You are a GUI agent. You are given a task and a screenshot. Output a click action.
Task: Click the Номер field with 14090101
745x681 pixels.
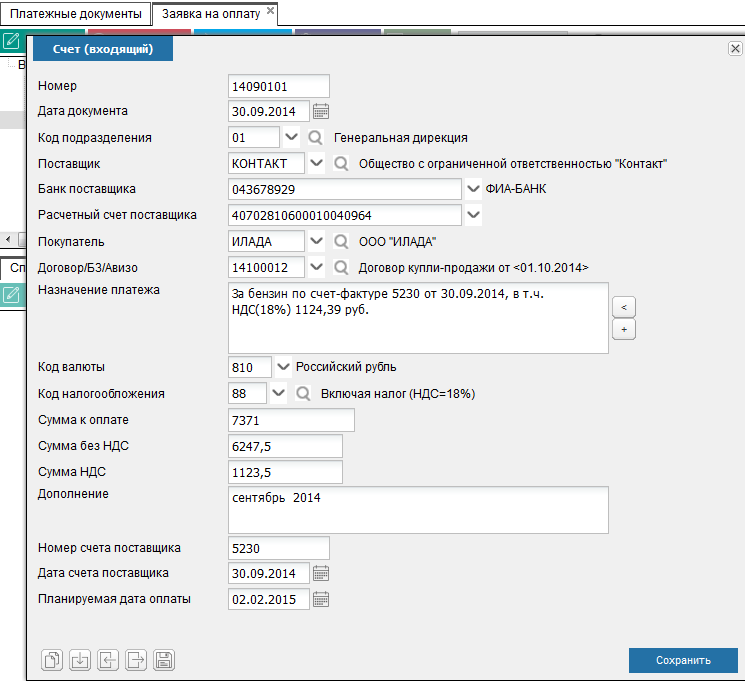pyautogui.click(x=278, y=86)
